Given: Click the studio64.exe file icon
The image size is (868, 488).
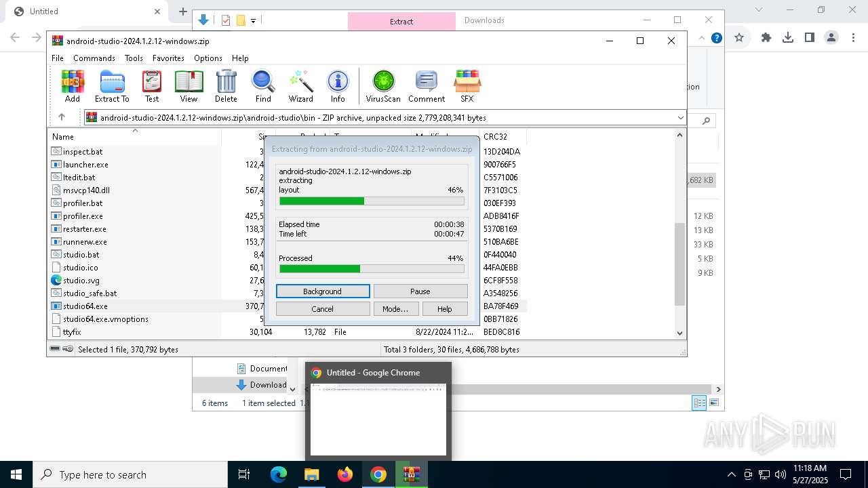Looking at the screenshot, I should tap(56, 306).
